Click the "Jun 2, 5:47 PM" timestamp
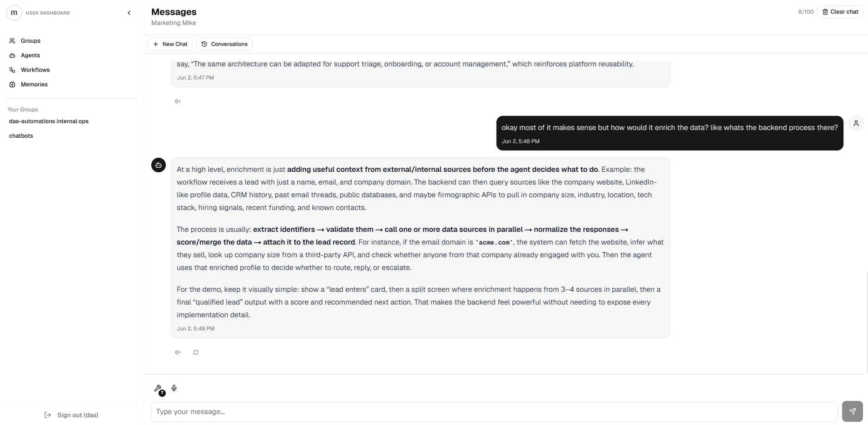This screenshot has width=868, height=425. pos(195,78)
